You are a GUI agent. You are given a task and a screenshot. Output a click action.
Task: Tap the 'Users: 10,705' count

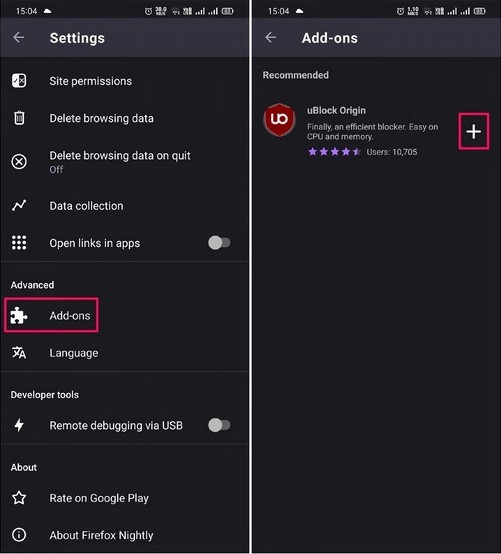pyautogui.click(x=391, y=152)
